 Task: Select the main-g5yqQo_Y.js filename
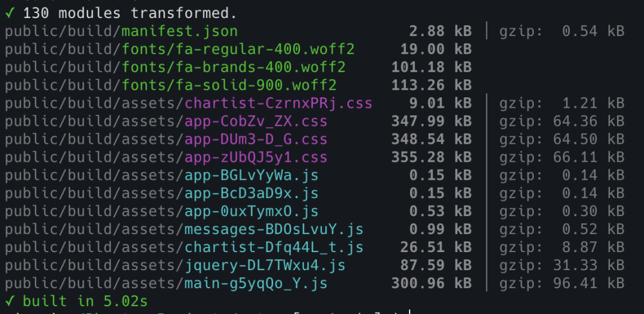click(256, 283)
